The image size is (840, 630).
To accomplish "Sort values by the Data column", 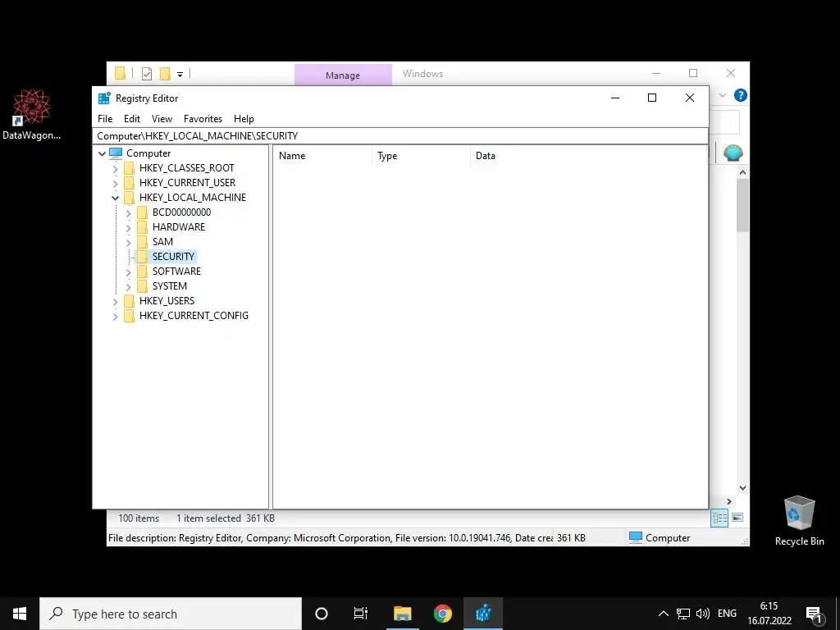I will [x=588, y=156].
